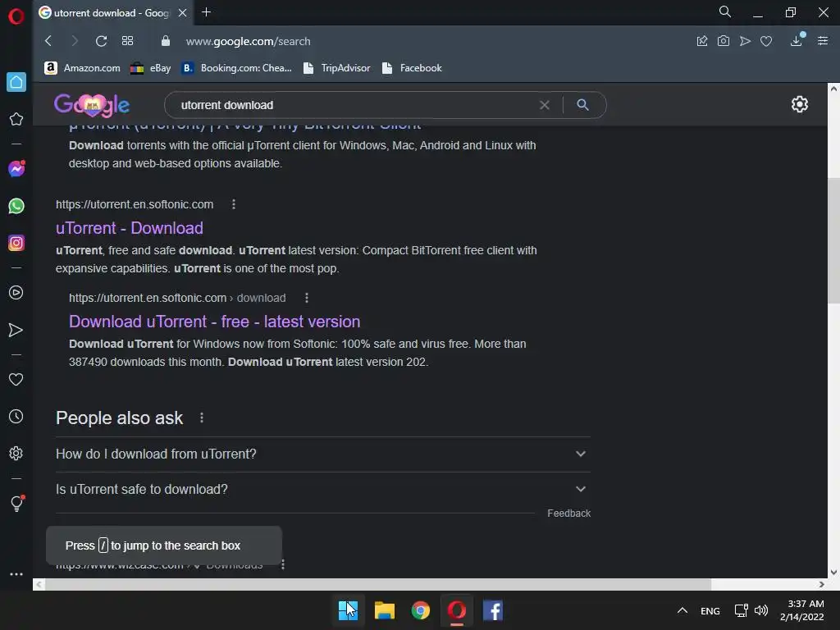The image size is (840, 630).
Task: Open the sidebar lightbulb tips icon
Action: (16, 503)
